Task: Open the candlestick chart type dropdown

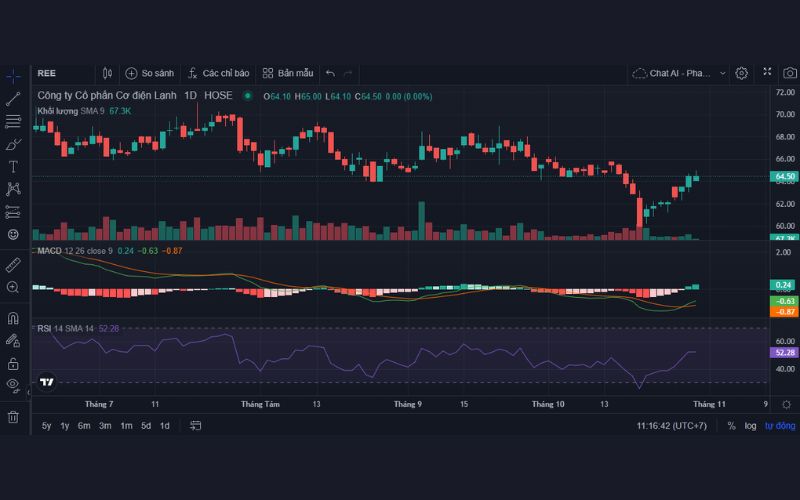Action: pos(108,73)
